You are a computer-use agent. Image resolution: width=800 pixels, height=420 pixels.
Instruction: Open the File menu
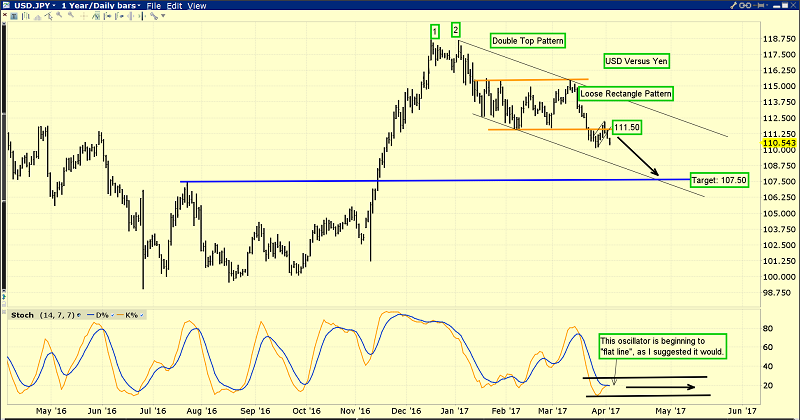[x=153, y=6]
